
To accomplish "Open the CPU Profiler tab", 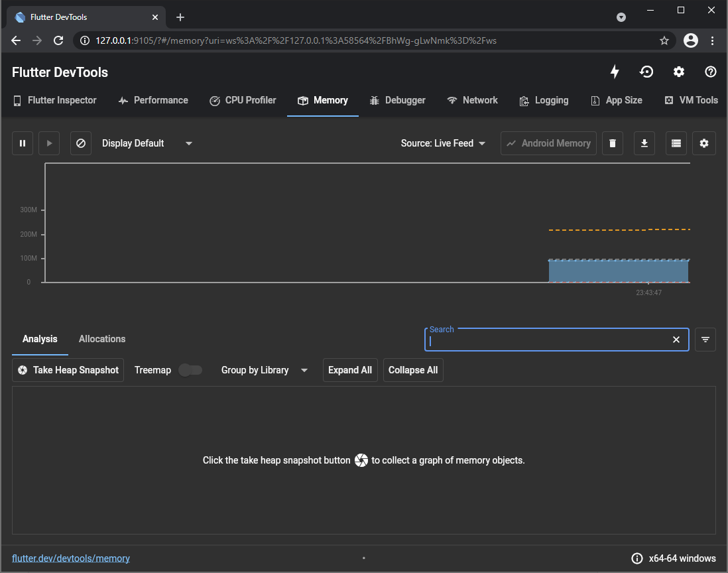I will tap(243, 100).
